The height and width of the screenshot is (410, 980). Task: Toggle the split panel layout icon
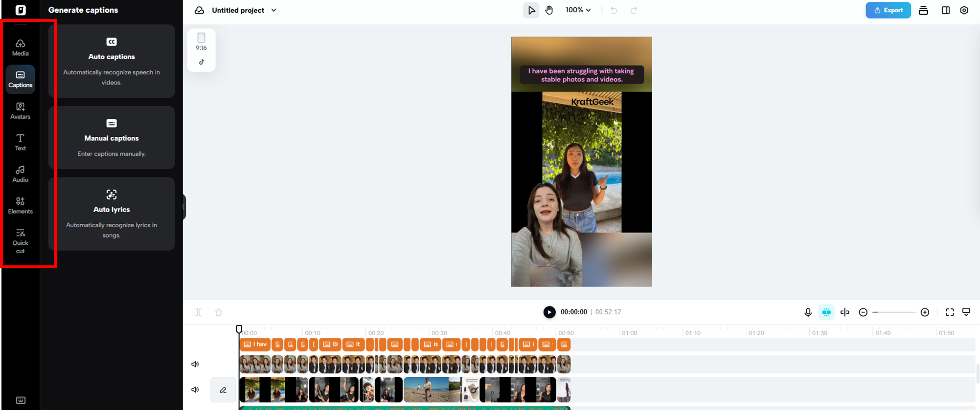click(945, 10)
